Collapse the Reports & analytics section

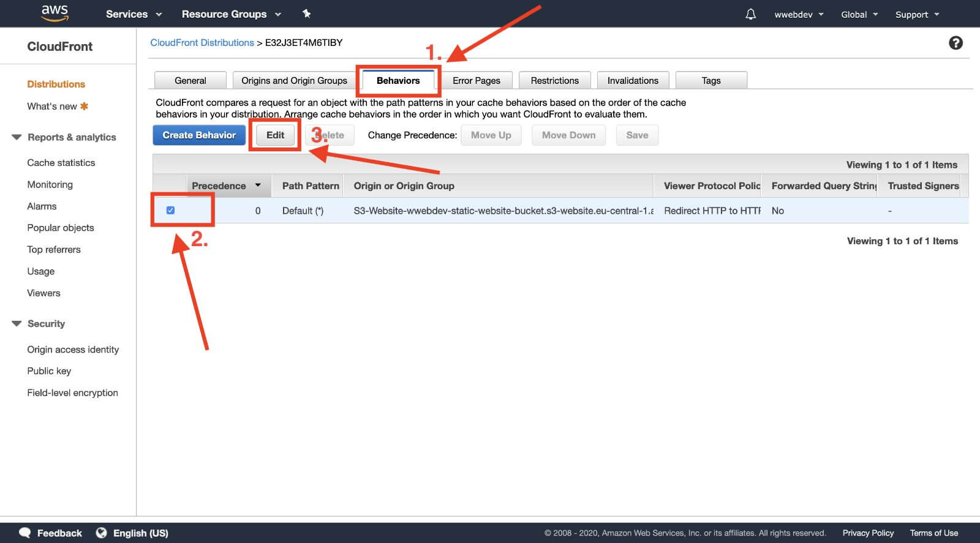pyautogui.click(x=17, y=137)
